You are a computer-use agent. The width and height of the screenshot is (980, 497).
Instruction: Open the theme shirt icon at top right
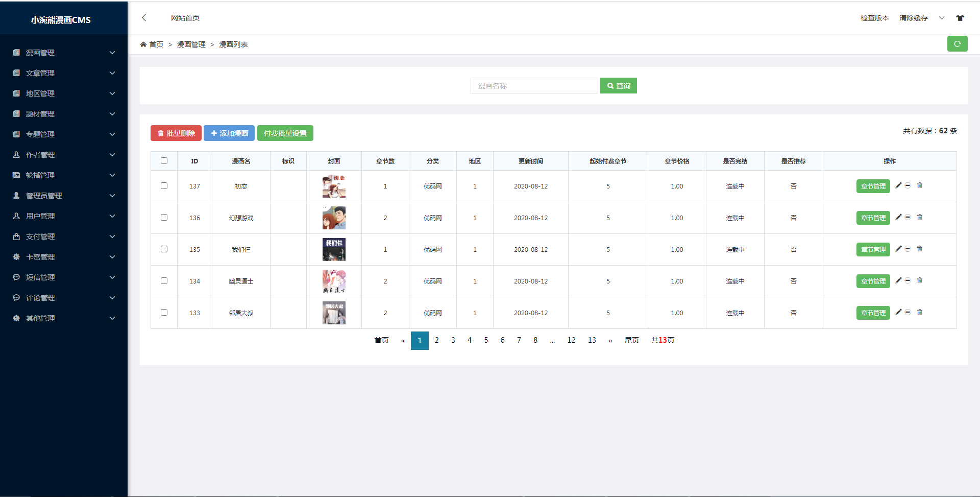(x=960, y=18)
